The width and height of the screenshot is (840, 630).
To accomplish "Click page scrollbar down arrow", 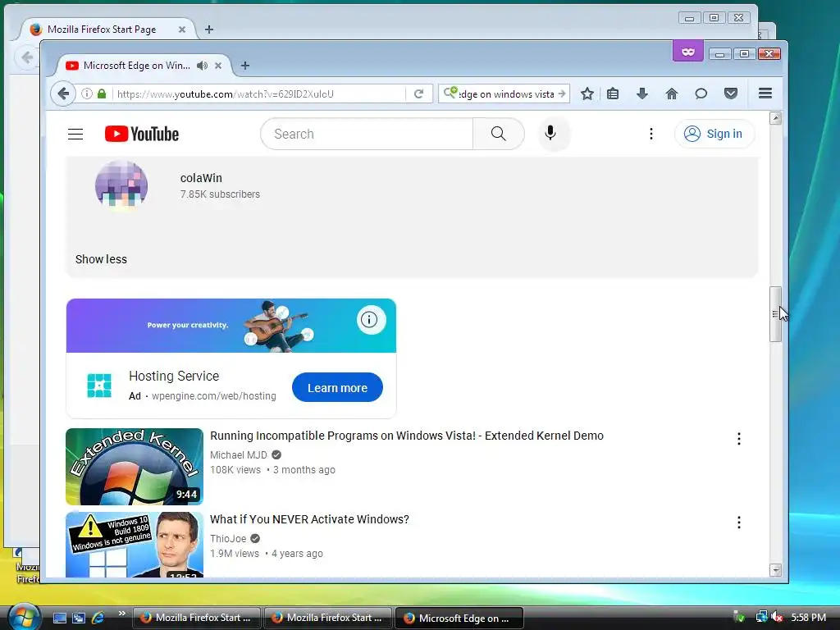I will click(x=775, y=570).
